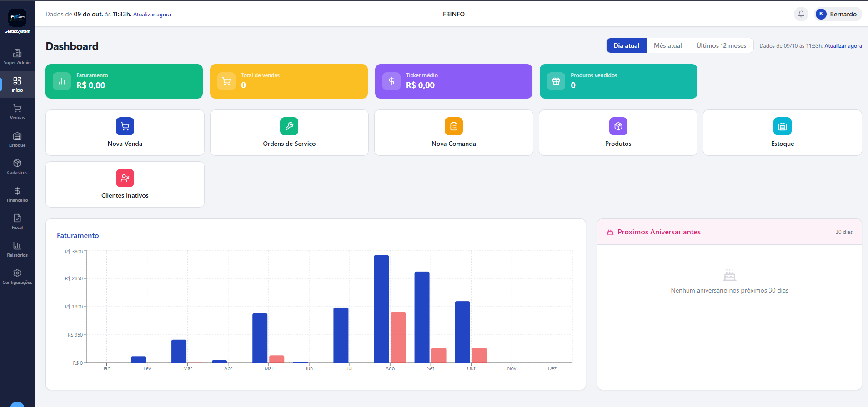Click the orange Nova Comanda clipboard icon
The height and width of the screenshot is (407, 868).
[454, 126]
